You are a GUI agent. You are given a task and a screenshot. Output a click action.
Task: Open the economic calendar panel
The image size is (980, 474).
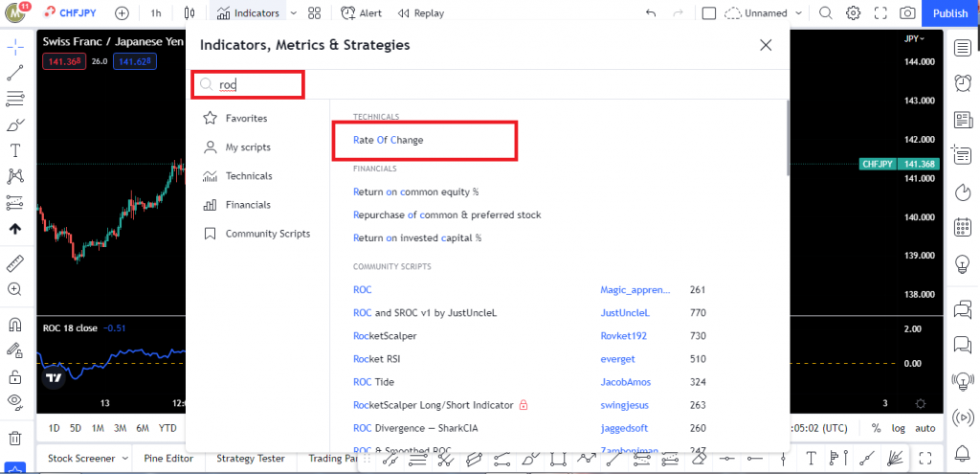(x=963, y=226)
